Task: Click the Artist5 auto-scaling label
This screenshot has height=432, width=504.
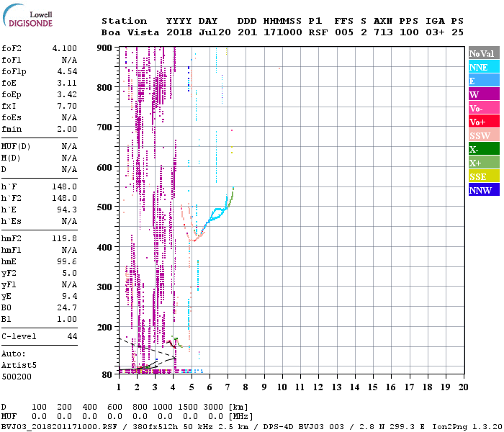Action: (19, 366)
